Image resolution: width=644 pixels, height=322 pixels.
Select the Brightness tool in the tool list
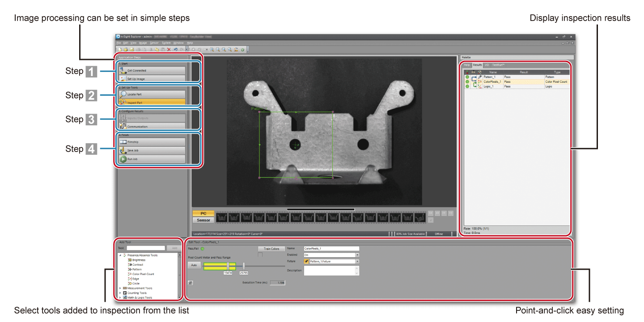pos(138,260)
